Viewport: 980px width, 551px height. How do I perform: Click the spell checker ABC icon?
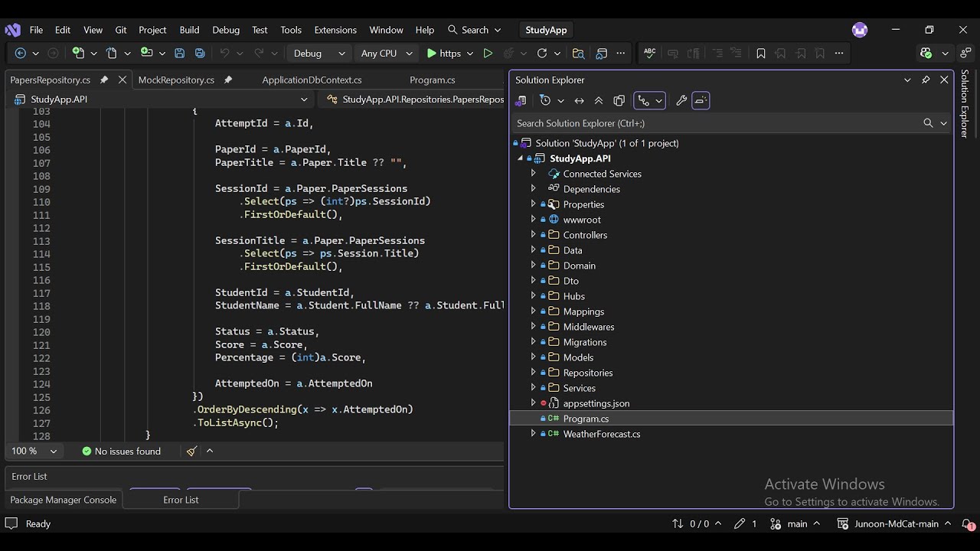coord(650,53)
